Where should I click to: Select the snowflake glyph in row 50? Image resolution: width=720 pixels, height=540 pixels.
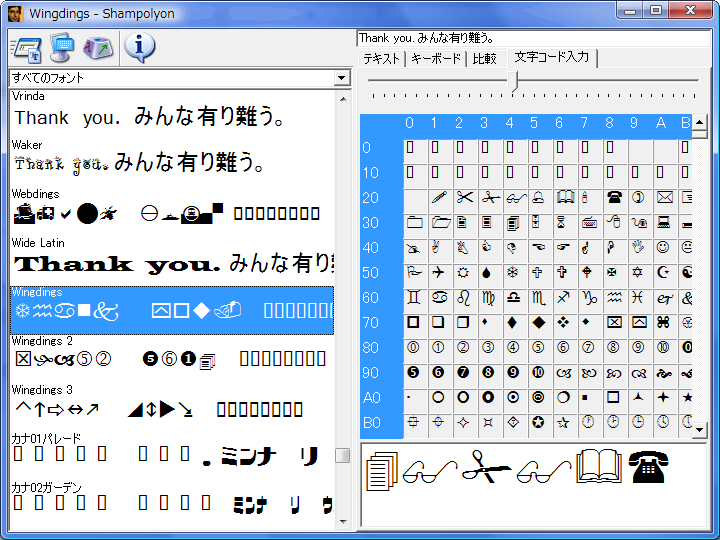click(x=512, y=273)
